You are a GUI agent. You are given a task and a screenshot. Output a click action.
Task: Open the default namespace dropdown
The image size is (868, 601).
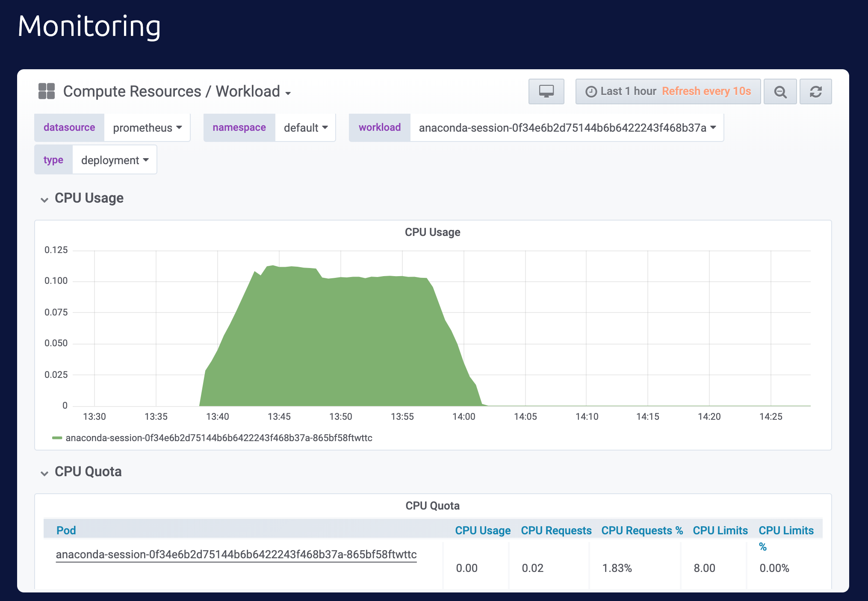click(305, 128)
